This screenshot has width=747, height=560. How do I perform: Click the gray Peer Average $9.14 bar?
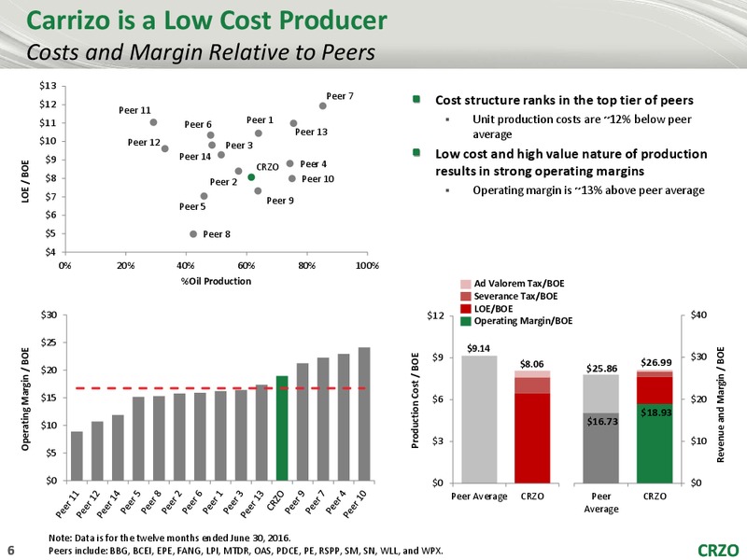(479, 419)
